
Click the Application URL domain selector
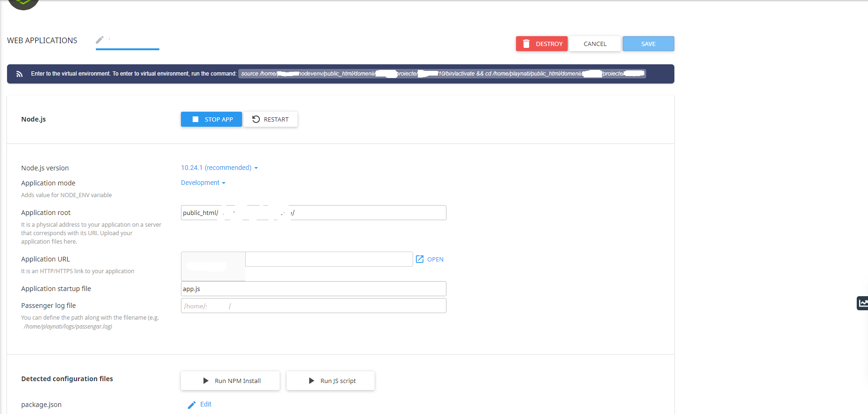pos(213,266)
